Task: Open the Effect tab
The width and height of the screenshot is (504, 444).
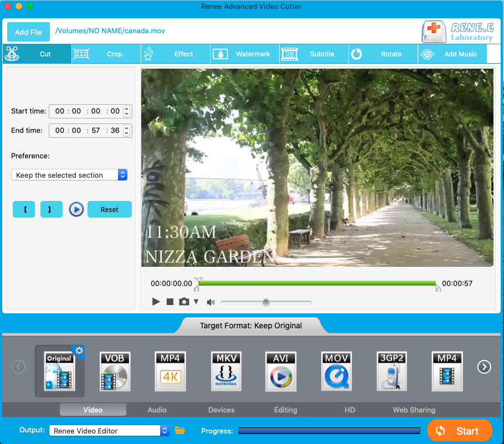Action: 176,54
